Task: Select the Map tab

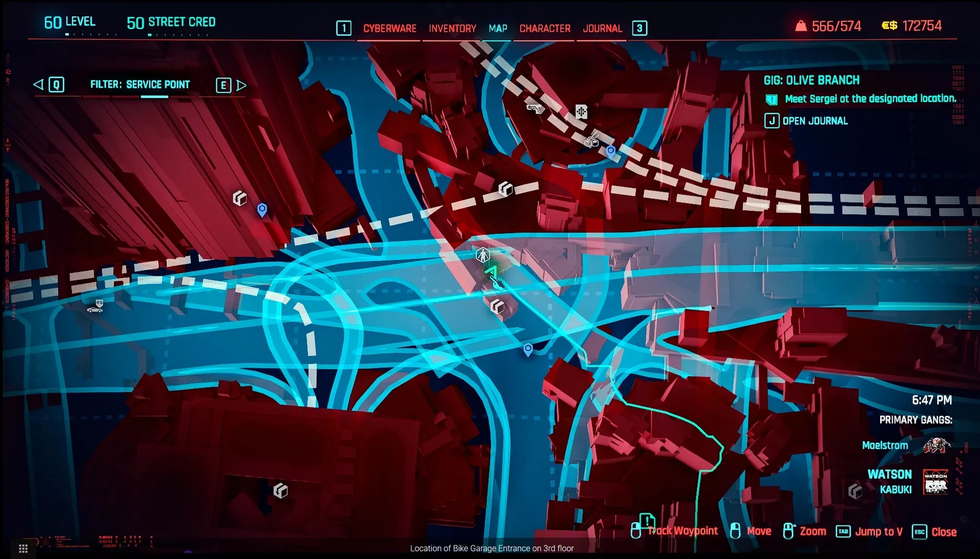Action: [498, 28]
